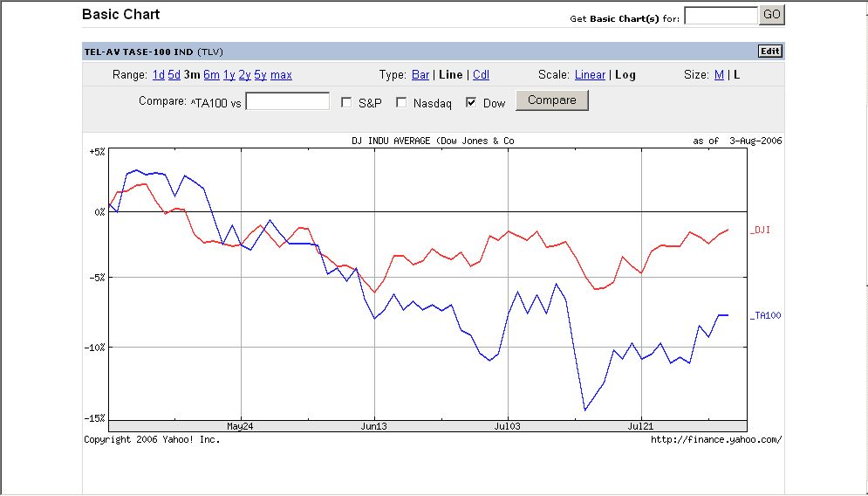Click the compare symbol text field
This screenshot has height=496, width=868.
(x=287, y=101)
